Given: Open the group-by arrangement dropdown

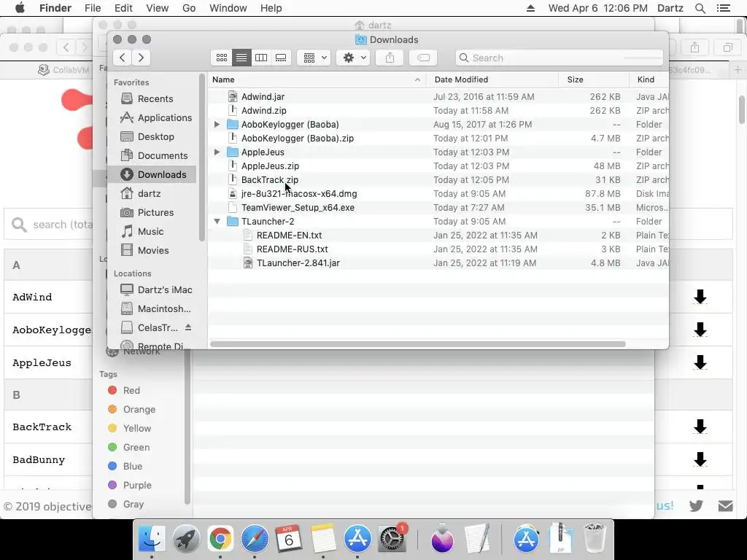Looking at the screenshot, I should pyautogui.click(x=314, y=58).
